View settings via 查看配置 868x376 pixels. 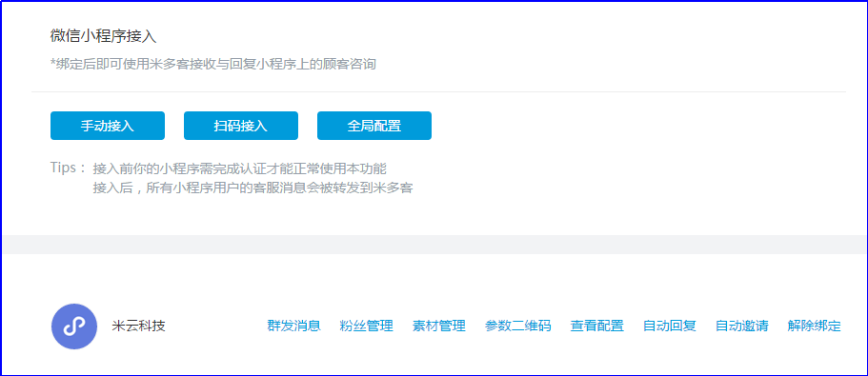coord(597,326)
